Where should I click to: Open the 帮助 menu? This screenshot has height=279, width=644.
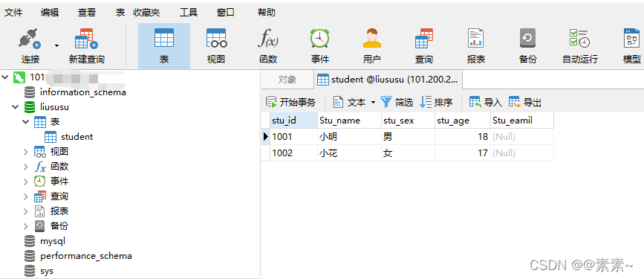click(x=267, y=13)
